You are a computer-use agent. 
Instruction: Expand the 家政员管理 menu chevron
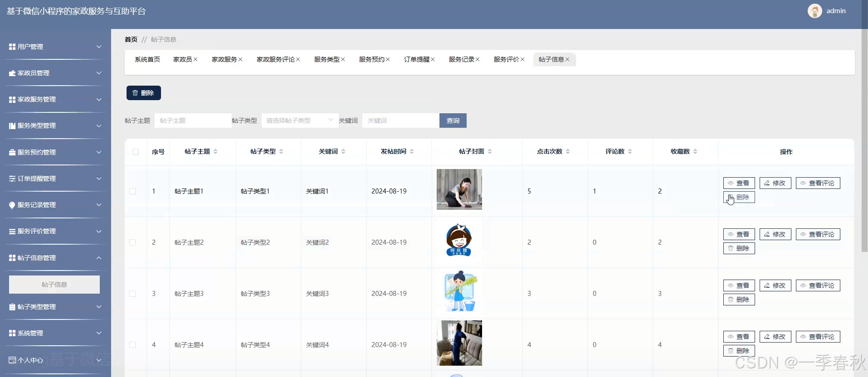pyautogui.click(x=99, y=73)
